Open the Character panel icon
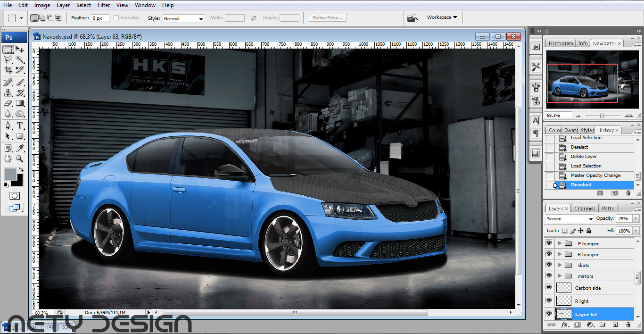Screen dimensions: 644x334 (536, 120)
